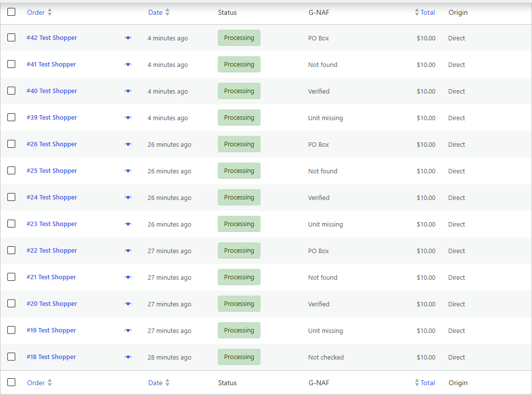Preview order #26 with the eye icon

[x=128, y=144]
